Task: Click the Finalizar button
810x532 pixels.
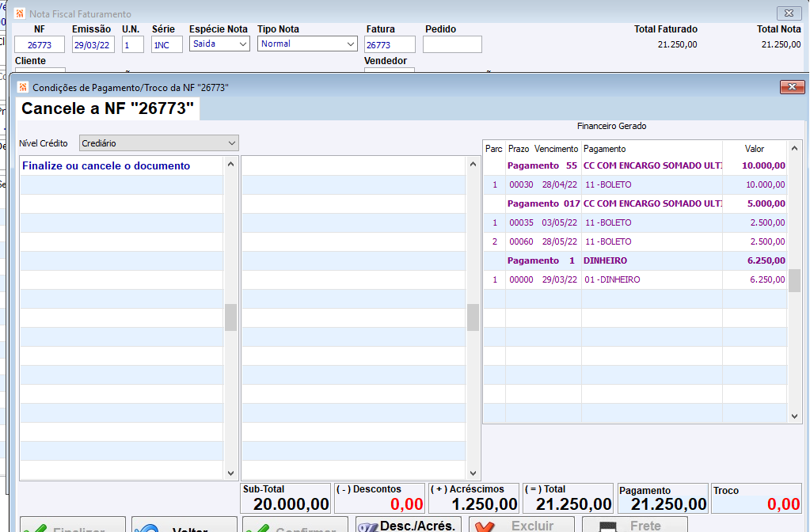Action: coord(73,524)
